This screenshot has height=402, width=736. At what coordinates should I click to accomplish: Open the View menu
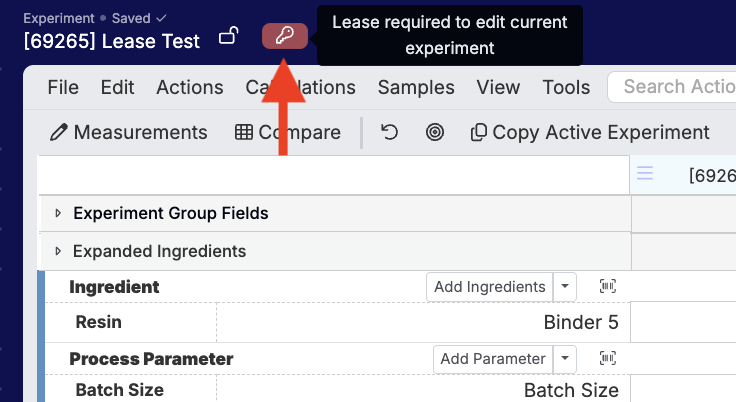498,87
